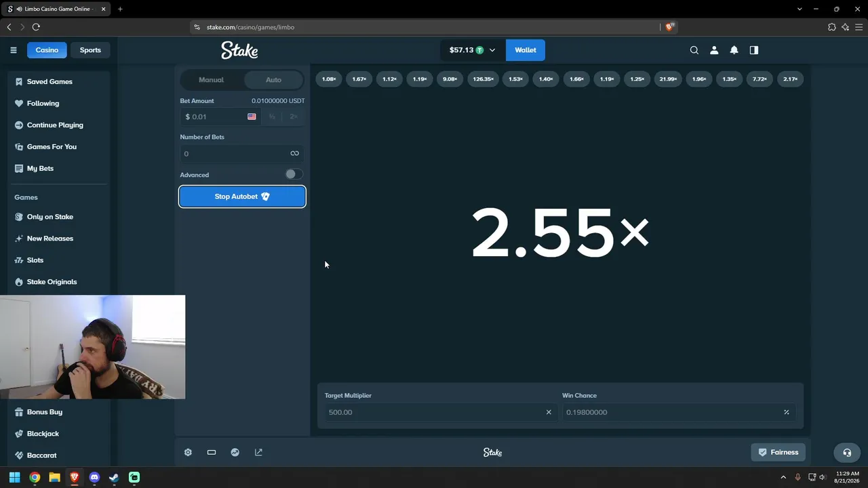Open Discord from the taskbar
The height and width of the screenshot is (488, 868).
[94, 477]
